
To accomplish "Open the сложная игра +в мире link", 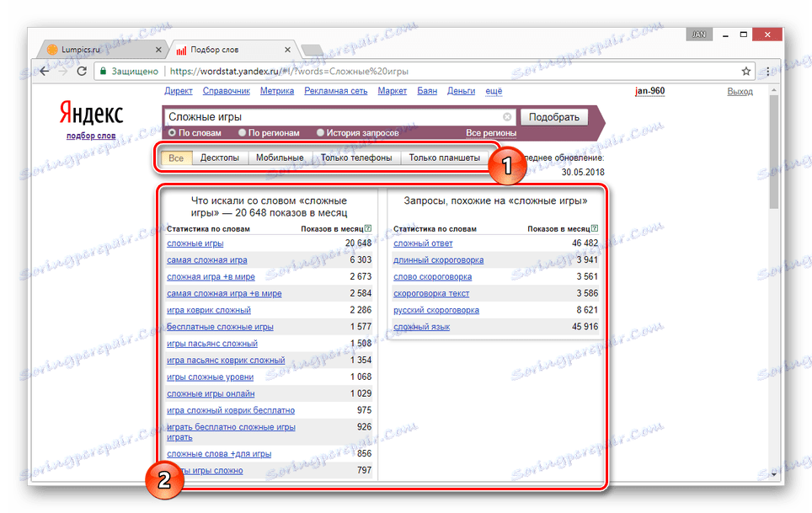I will coord(211,277).
